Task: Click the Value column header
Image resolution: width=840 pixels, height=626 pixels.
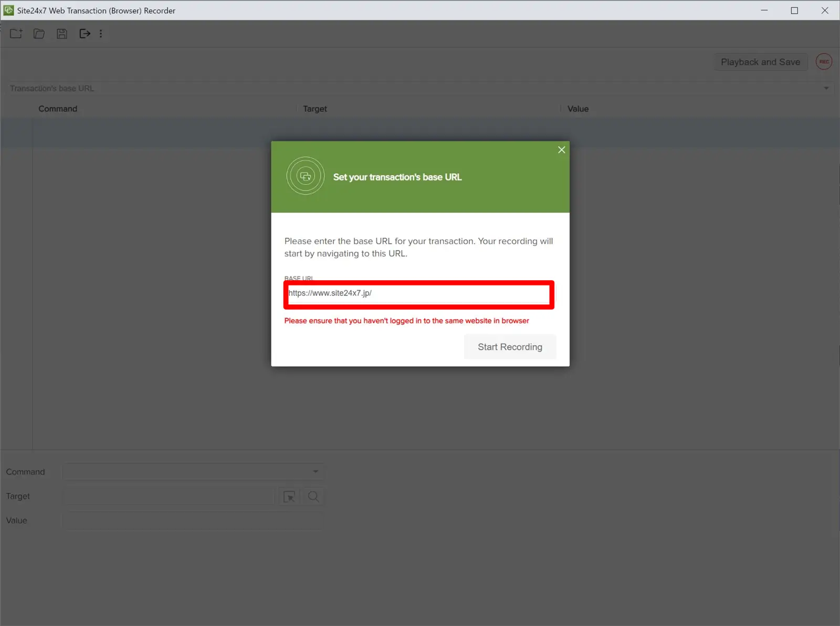Action: click(x=578, y=109)
